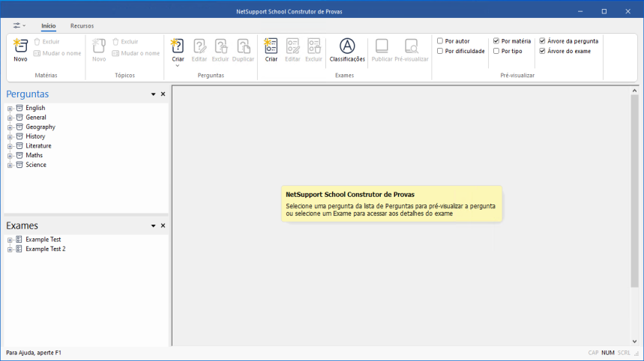Select Literature in the questions tree

(x=38, y=145)
